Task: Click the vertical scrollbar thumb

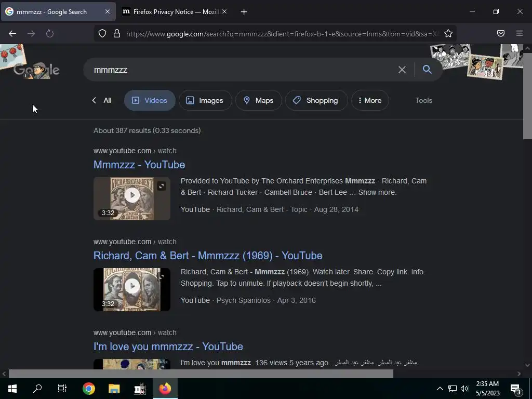Action: pos(527,96)
